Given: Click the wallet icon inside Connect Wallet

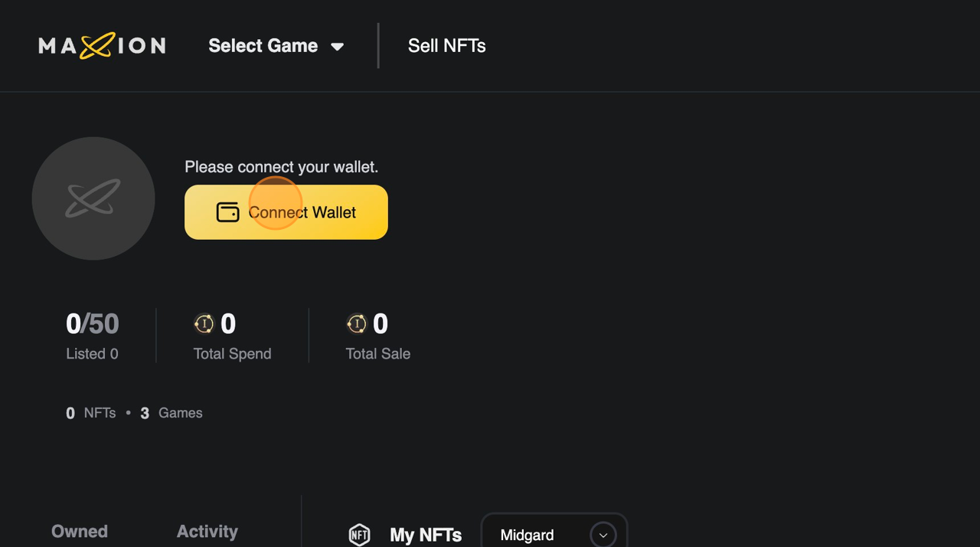Looking at the screenshot, I should click(x=227, y=212).
